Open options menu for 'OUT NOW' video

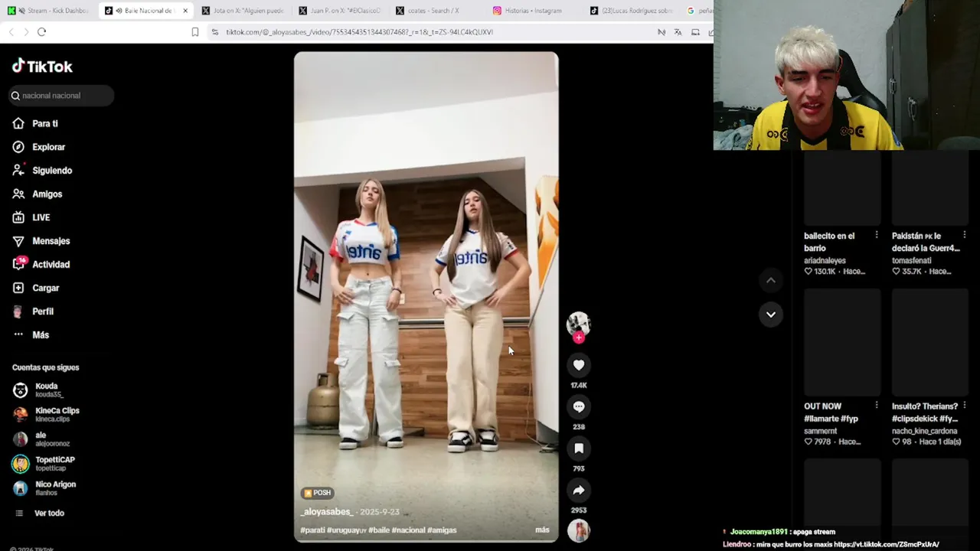click(877, 406)
